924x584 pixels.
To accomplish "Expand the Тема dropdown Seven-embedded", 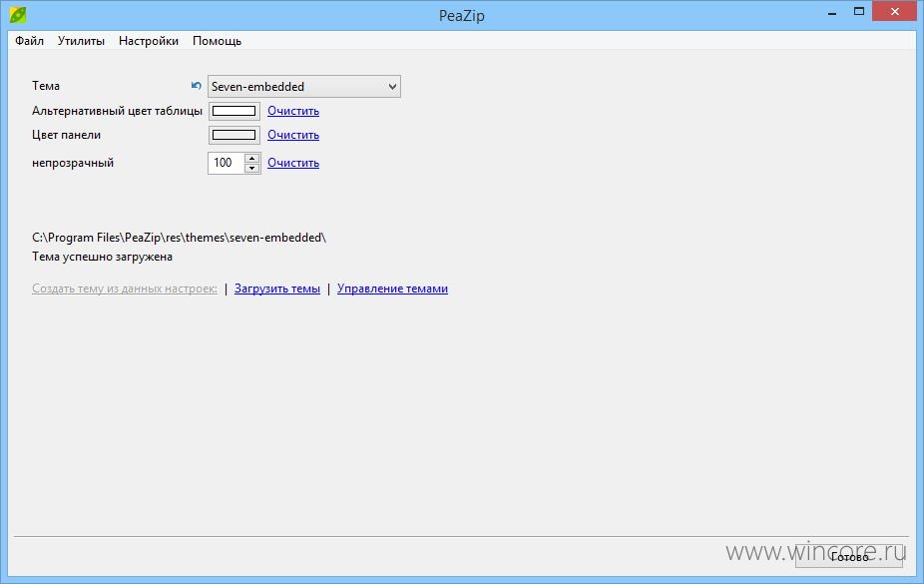I will tap(304, 87).
